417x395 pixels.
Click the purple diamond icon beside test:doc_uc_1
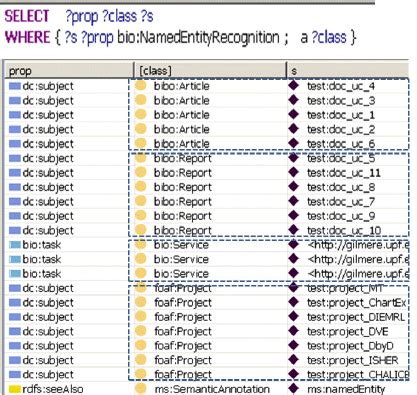click(293, 114)
